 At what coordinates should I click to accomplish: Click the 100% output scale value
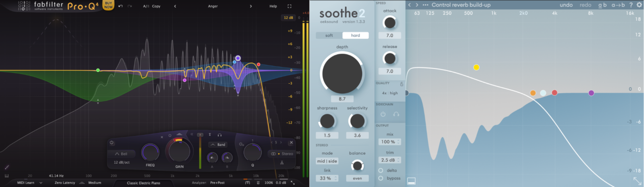(x=269, y=182)
